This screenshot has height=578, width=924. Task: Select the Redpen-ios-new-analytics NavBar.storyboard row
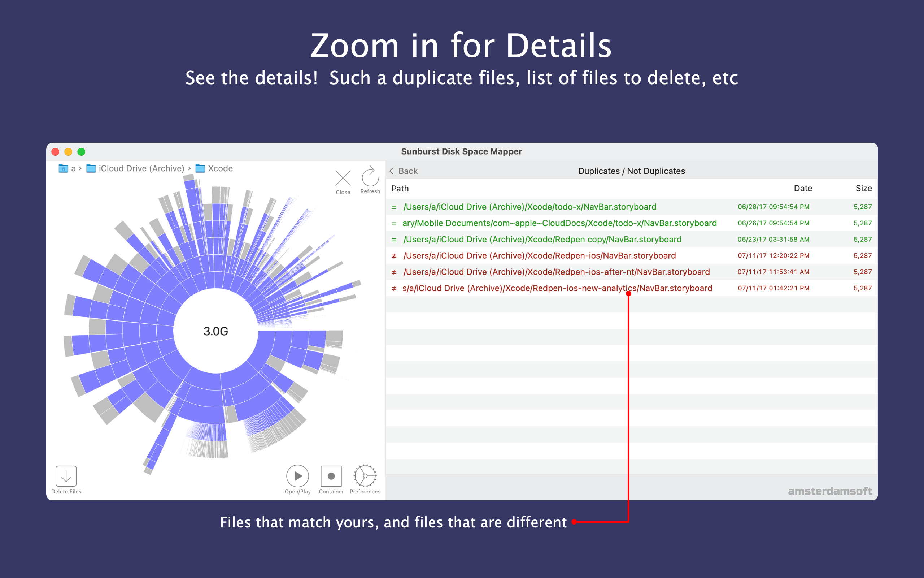coord(632,288)
